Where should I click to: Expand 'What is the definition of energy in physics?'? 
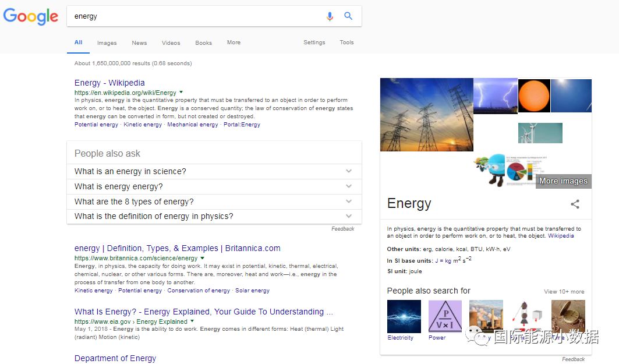214,216
